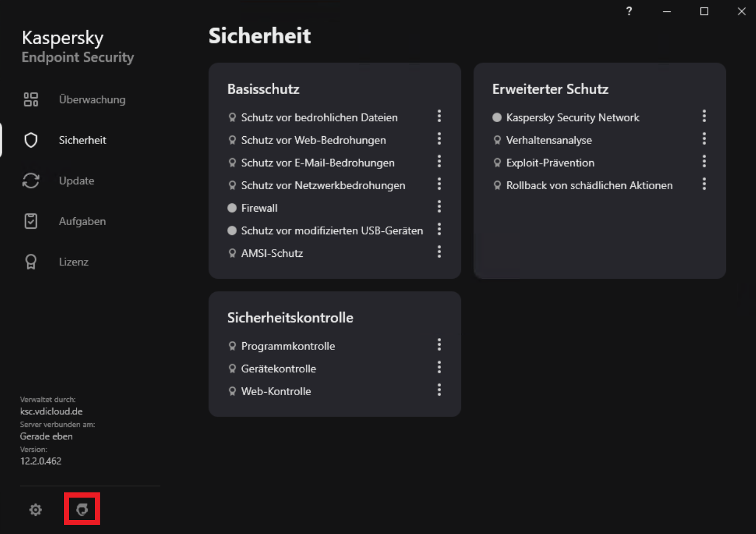Click the ksc.vdicloud.de server name
The height and width of the screenshot is (534, 756).
tap(51, 411)
